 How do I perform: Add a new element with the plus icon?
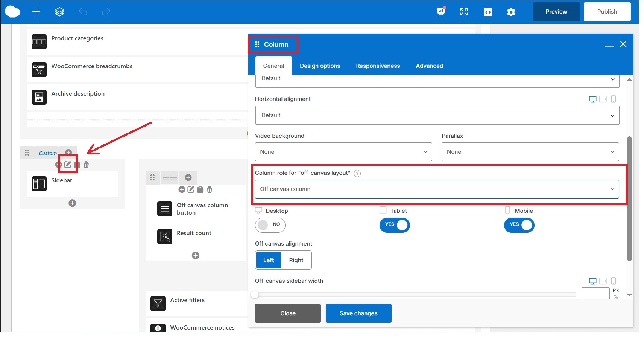36,12
